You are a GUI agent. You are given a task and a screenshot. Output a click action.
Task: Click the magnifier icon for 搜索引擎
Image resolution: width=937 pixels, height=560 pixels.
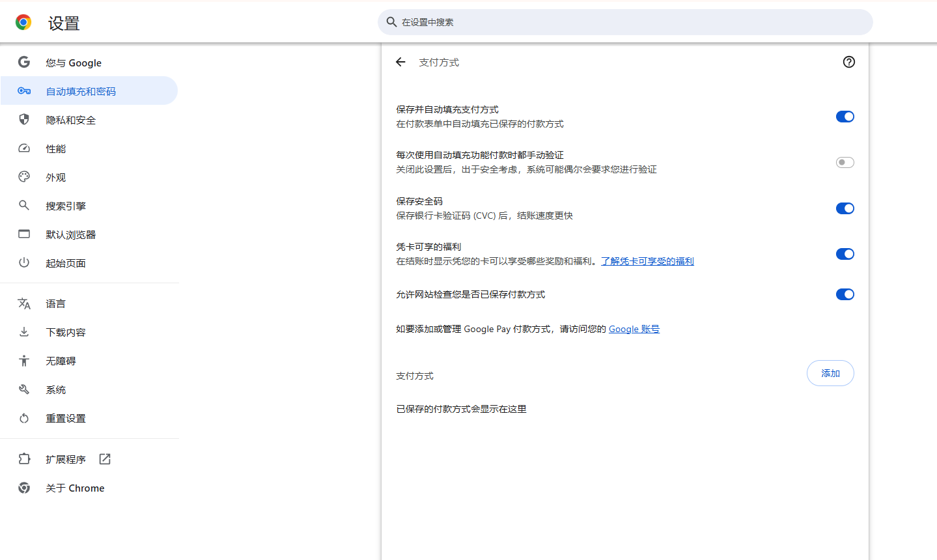pyautogui.click(x=24, y=206)
